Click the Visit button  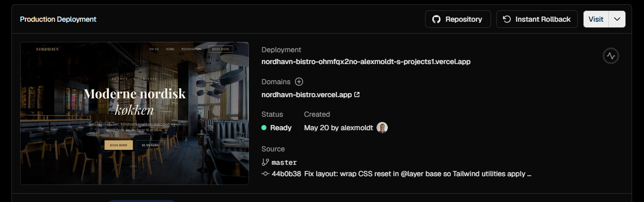(596, 19)
